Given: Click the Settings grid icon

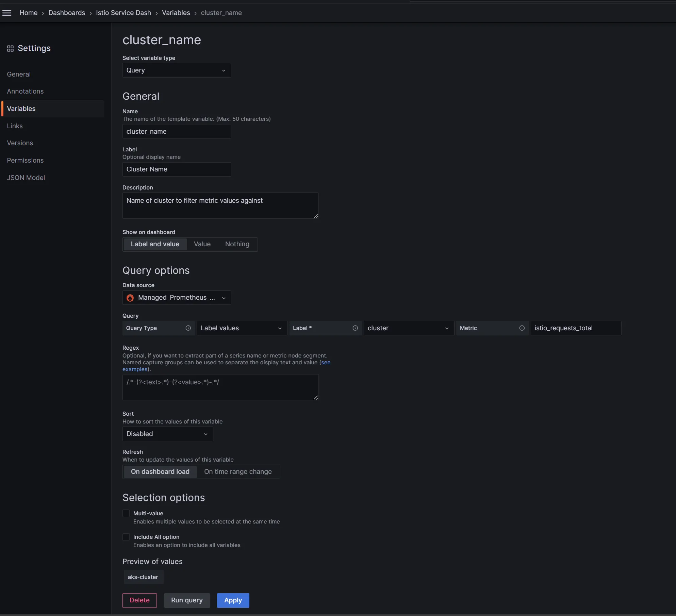Looking at the screenshot, I should pos(10,49).
